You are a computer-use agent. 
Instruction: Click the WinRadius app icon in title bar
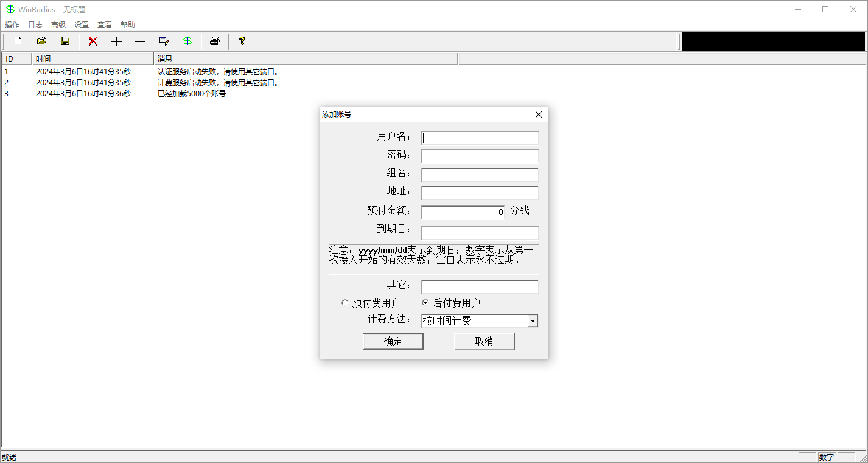pos(10,9)
